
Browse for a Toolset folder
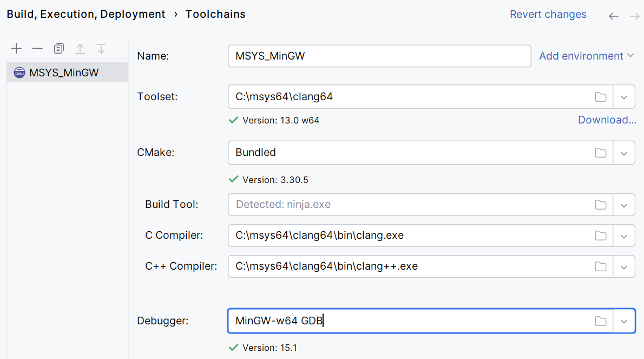(601, 96)
